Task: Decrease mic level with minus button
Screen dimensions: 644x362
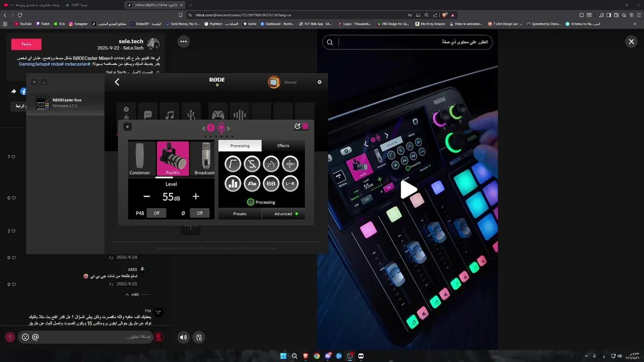Action: point(147,197)
